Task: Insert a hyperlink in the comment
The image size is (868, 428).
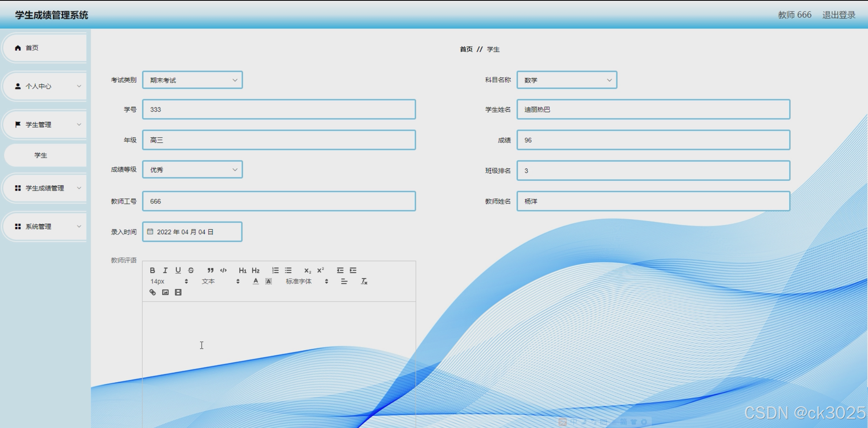Action: pos(153,292)
